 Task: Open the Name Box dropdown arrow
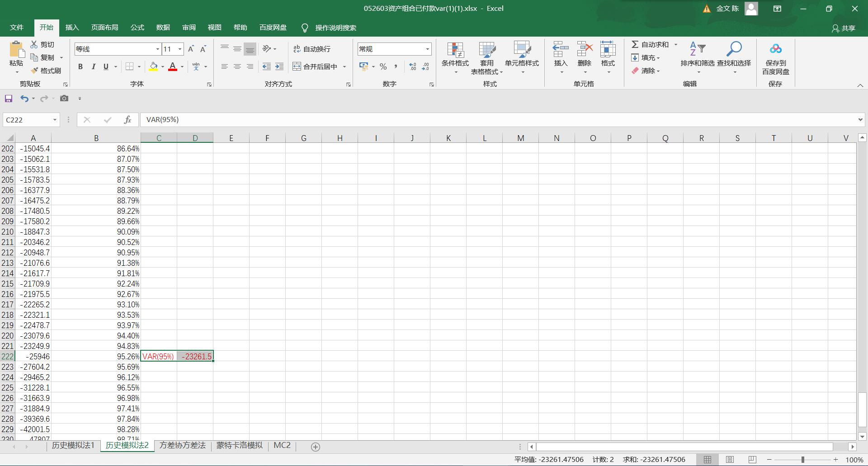click(x=55, y=120)
